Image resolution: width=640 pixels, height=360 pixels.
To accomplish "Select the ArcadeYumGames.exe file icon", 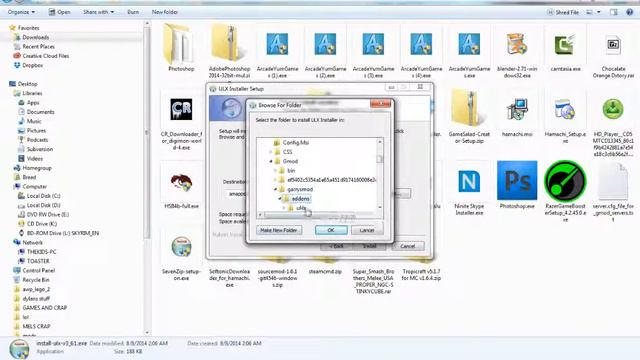I will 469,44.
